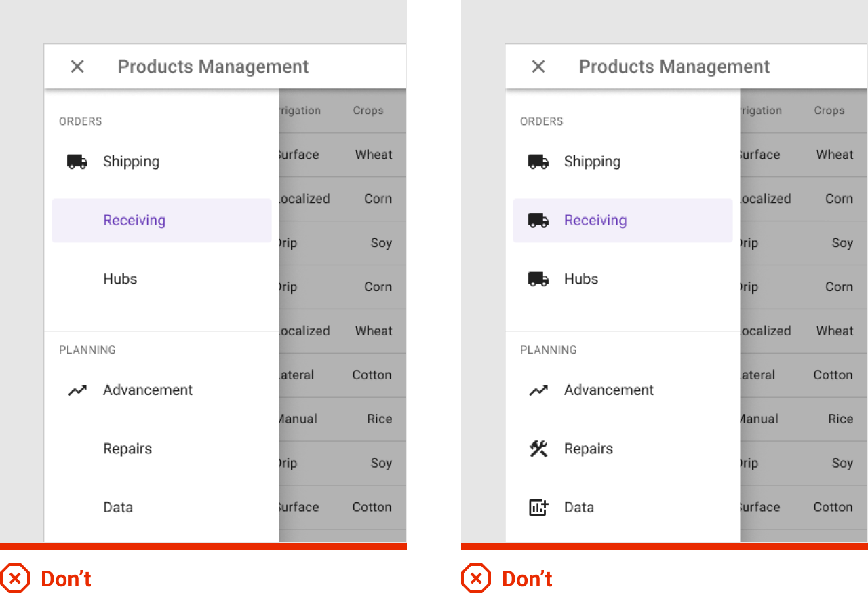Viewport: 868px width, 604px height.
Task: Click the Data chart icon in right drawer
Action: pyautogui.click(x=538, y=508)
